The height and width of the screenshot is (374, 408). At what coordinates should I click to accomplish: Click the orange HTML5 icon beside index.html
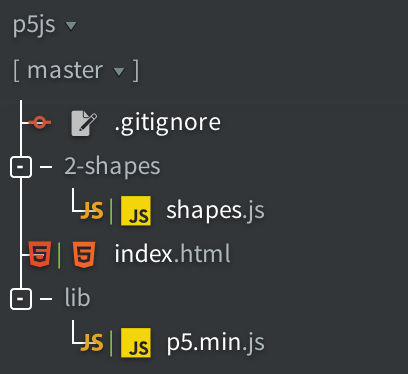coord(84,255)
